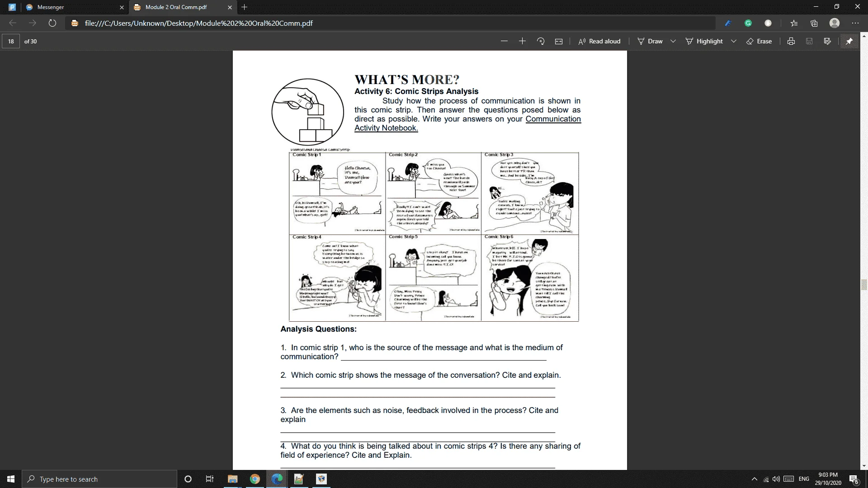
Task: Zoom out with the minus icon
Action: (x=505, y=41)
